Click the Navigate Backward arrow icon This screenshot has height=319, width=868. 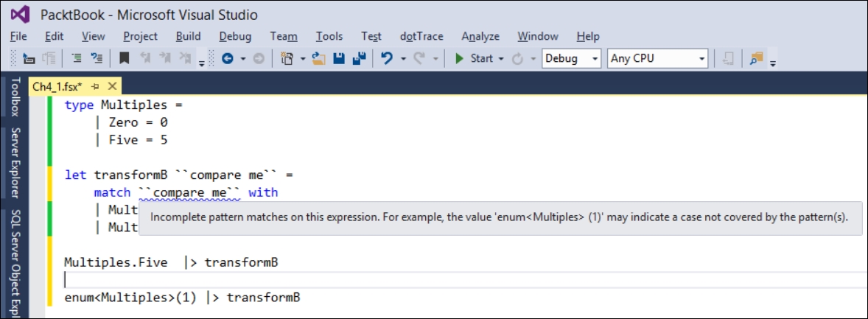pyautogui.click(x=227, y=58)
